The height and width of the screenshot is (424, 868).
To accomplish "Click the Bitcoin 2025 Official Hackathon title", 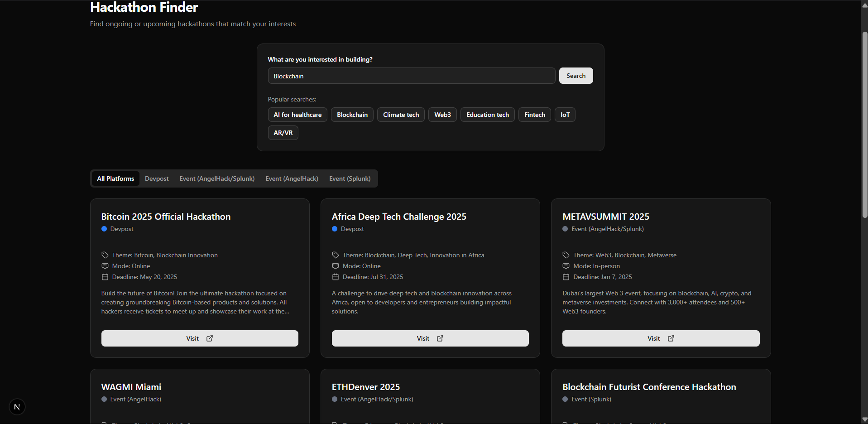I will 166,217.
